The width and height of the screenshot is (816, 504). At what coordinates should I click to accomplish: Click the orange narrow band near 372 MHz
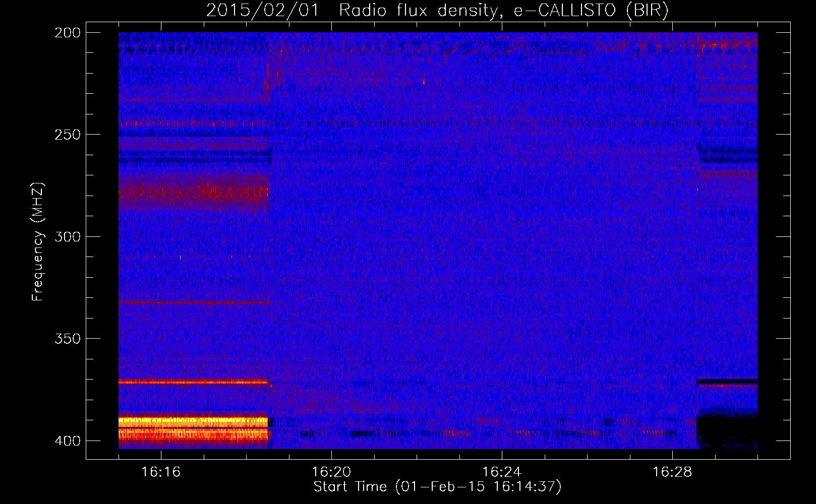point(193,382)
